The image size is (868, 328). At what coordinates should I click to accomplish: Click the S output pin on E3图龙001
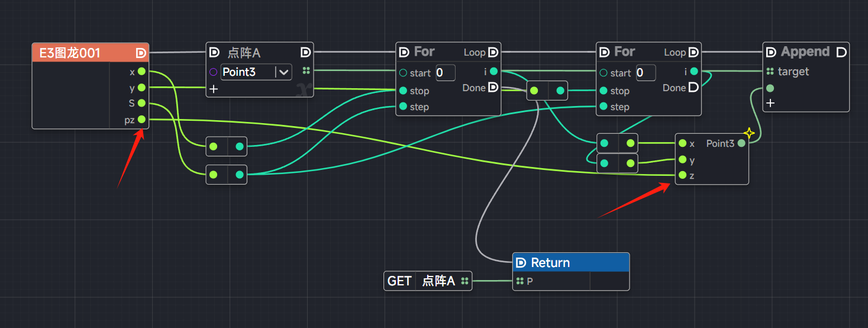(141, 104)
